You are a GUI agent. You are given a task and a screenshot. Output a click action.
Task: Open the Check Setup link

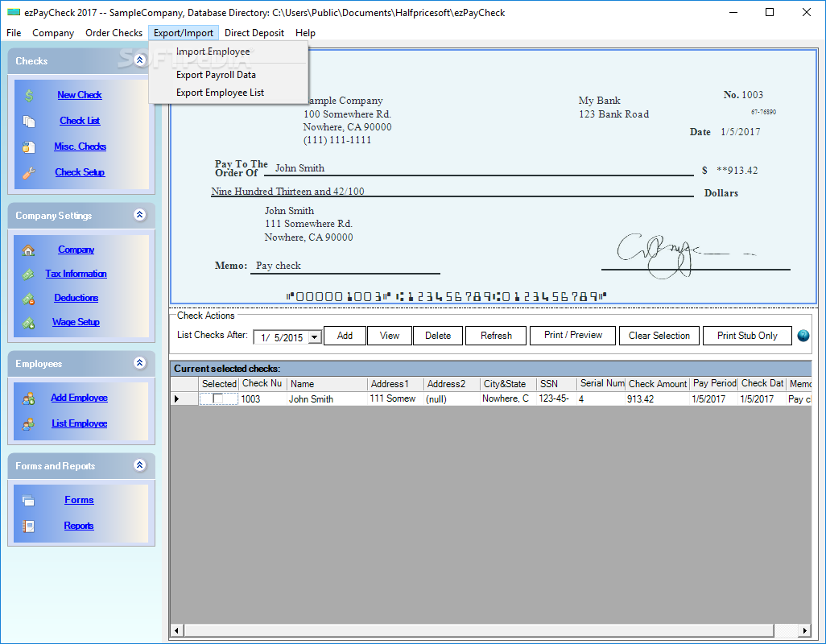tap(80, 173)
